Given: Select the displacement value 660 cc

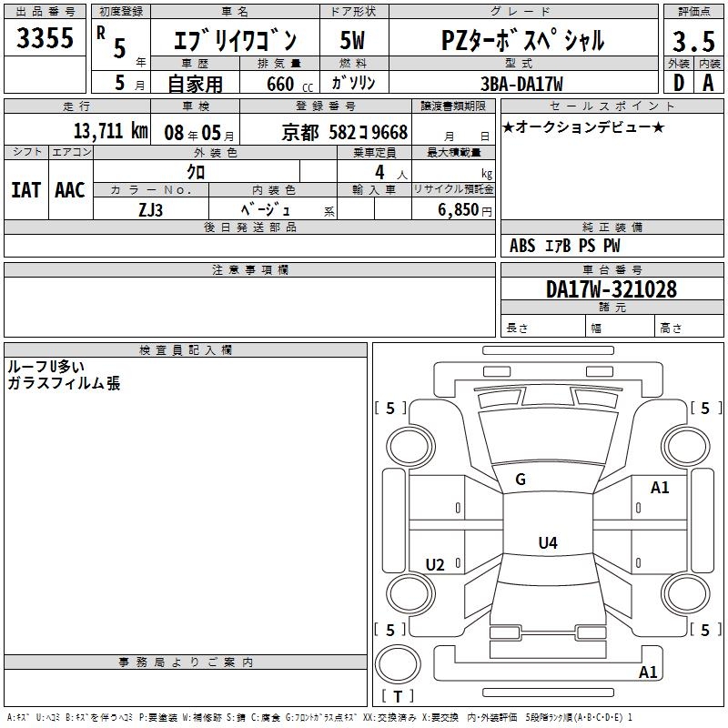Looking at the screenshot, I should click(x=289, y=84).
